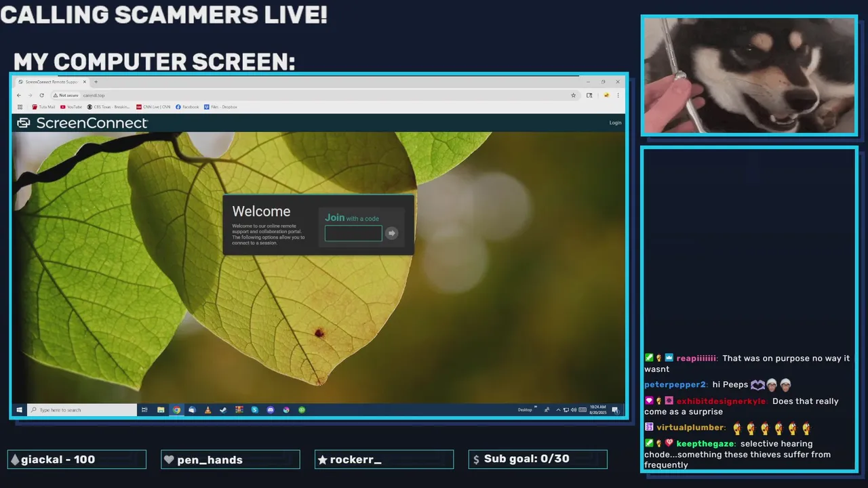Open the browser profile avatar

tap(606, 96)
